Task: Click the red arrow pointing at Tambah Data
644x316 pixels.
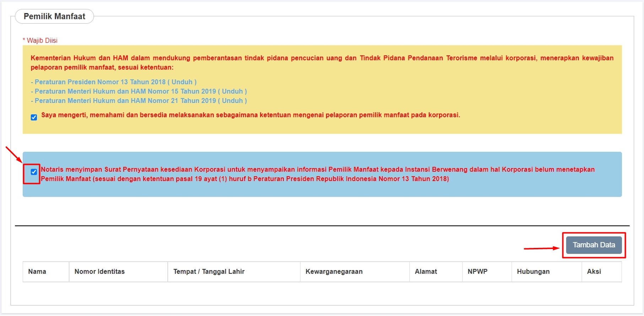Action: tap(541, 248)
